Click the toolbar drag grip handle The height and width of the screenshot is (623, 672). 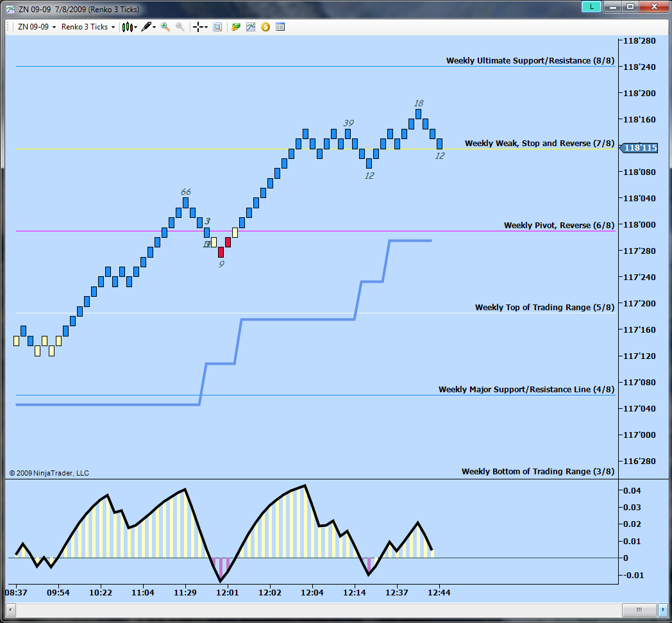point(8,27)
